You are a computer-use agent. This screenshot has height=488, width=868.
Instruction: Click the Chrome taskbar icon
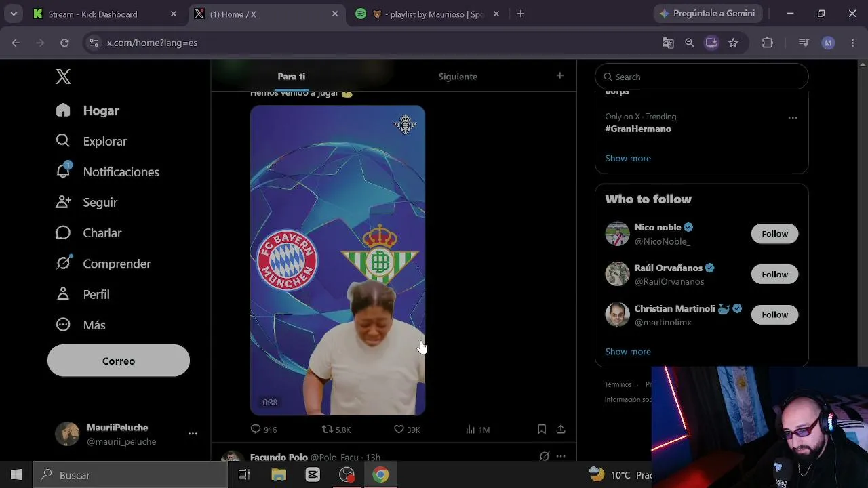pyautogui.click(x=380, y=475)
